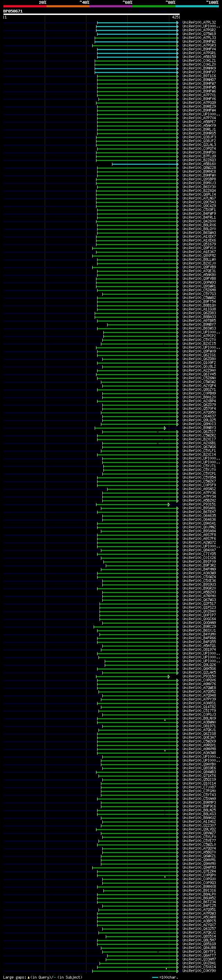Click the UniRef100_B9RLJ1 label
Screen dimensions: 222x980
pos(199,129)
